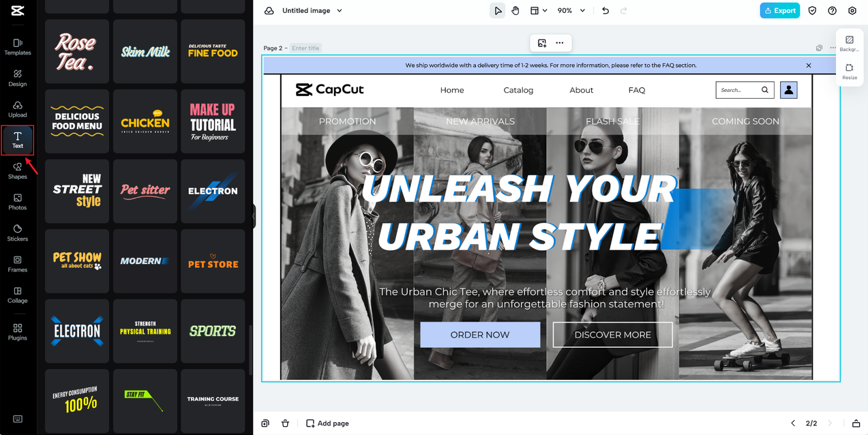The height and width of the screenshot is (435, 868).
Task: Duplicate the page using the bottom-left icon
Action: [x=265, y=423]
